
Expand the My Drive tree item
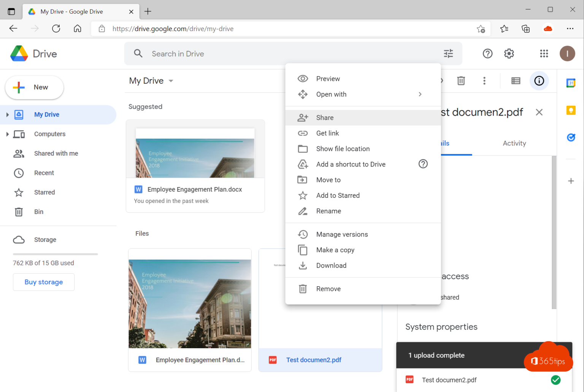pos(7,114)
